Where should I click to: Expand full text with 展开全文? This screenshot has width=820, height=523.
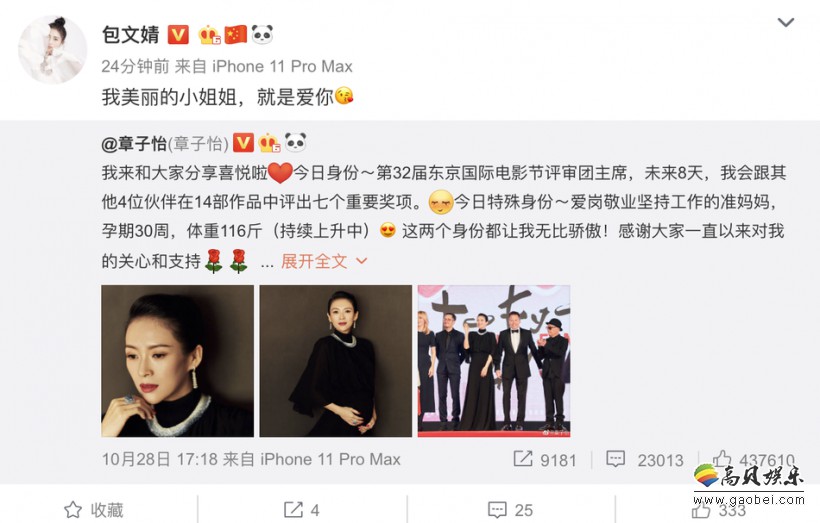coord(314,260)
